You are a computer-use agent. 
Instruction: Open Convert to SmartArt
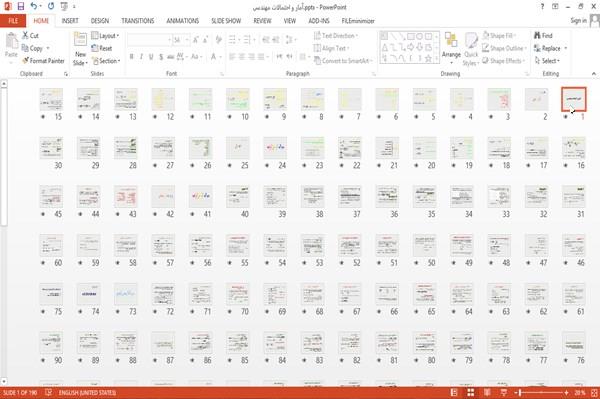[x=343, y=61]
